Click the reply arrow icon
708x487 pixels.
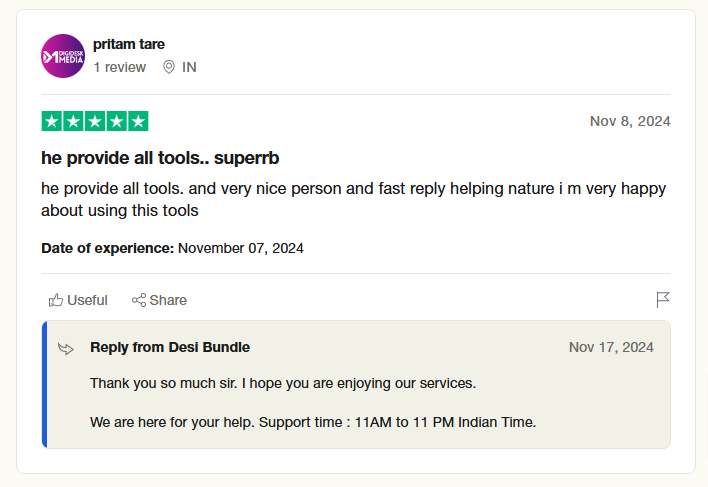click(66, 348)
